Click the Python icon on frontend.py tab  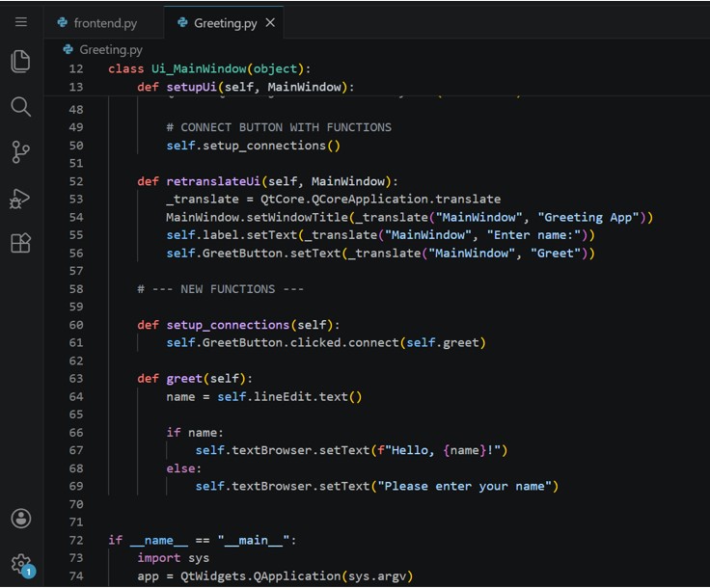point(63,22)
